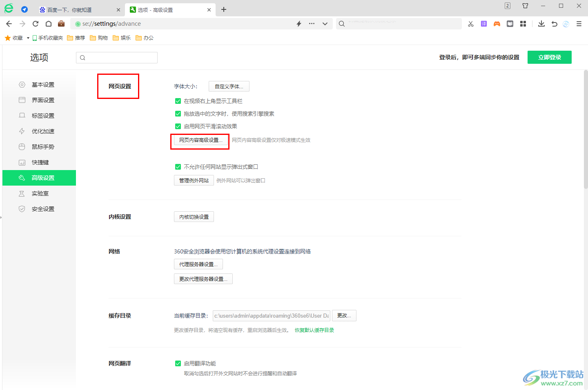Click the 代理服务器设置 button
This screenshot has width=588, height=390.
pyautogui.click(x=198, y=264)
